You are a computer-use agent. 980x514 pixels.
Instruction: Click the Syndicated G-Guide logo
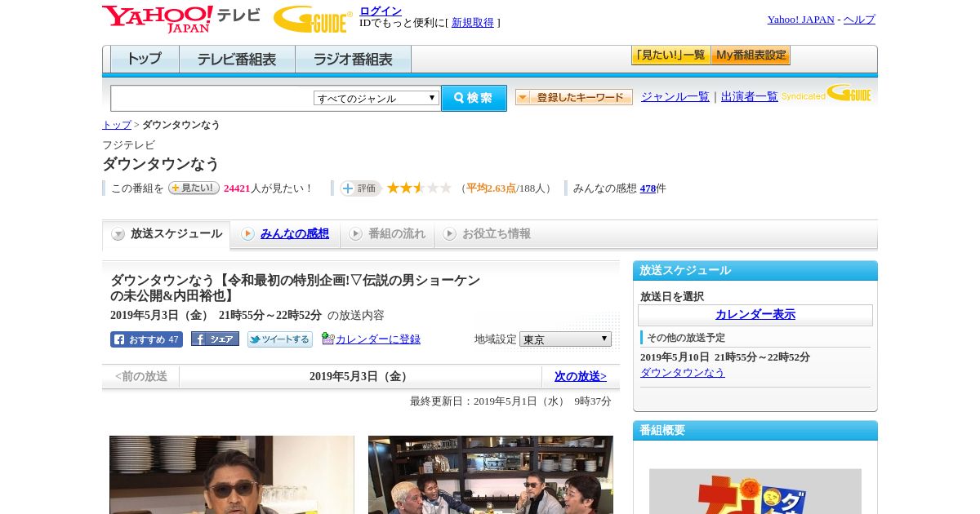pyautogui.click(x=826, y=93)
